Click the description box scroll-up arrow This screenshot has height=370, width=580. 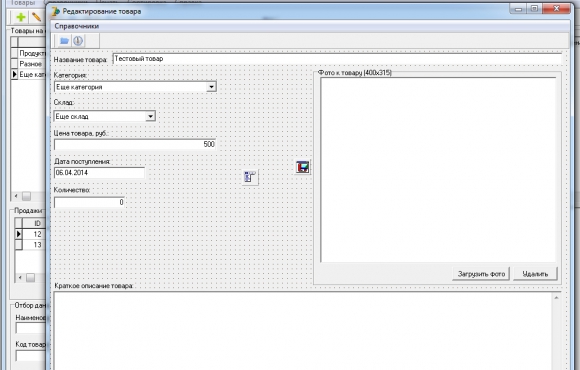(x=556, y=297)
